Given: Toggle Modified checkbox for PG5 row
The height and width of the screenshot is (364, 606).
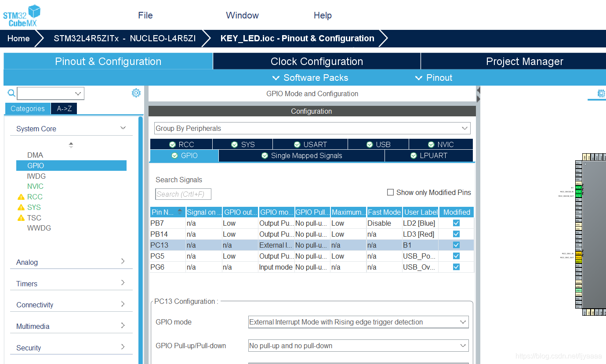Looking at the screenshot, I should coord(456,256).
